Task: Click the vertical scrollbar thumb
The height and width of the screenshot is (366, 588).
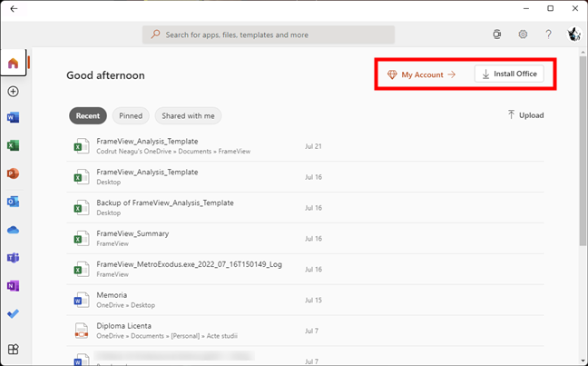Action: [583, 150]
